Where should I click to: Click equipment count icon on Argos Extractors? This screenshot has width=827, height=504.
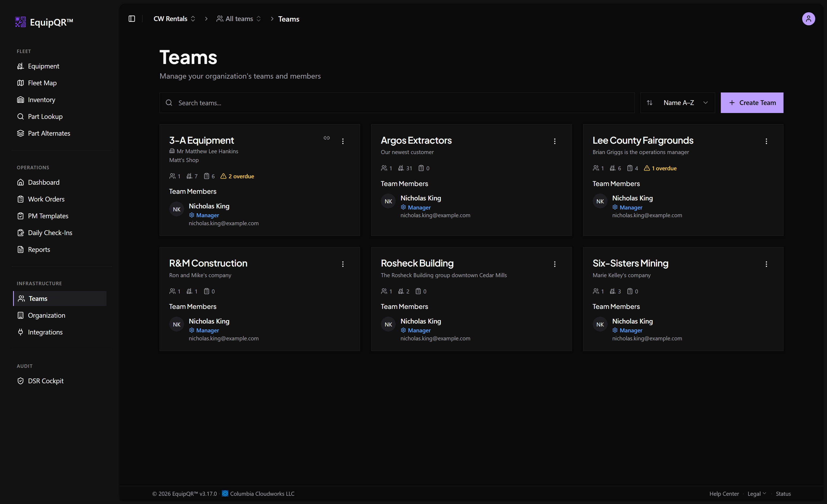tap(401, 168)
